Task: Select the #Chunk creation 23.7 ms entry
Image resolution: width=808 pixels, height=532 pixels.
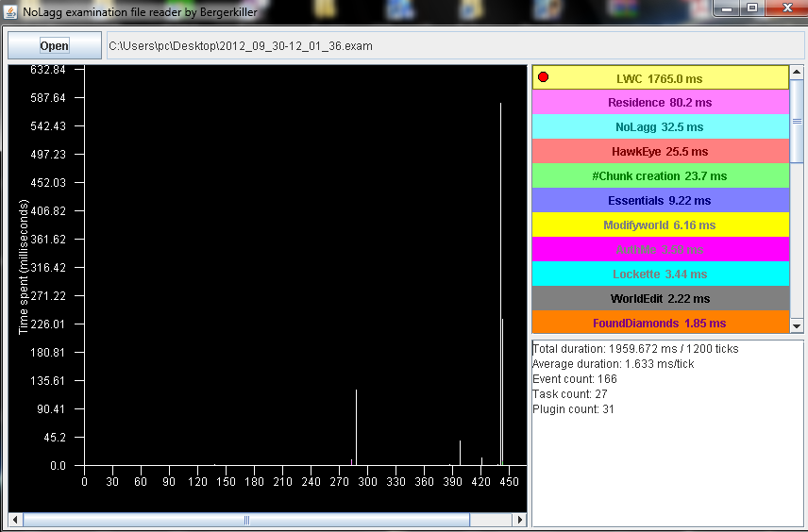Action: [x=660, y=176]
